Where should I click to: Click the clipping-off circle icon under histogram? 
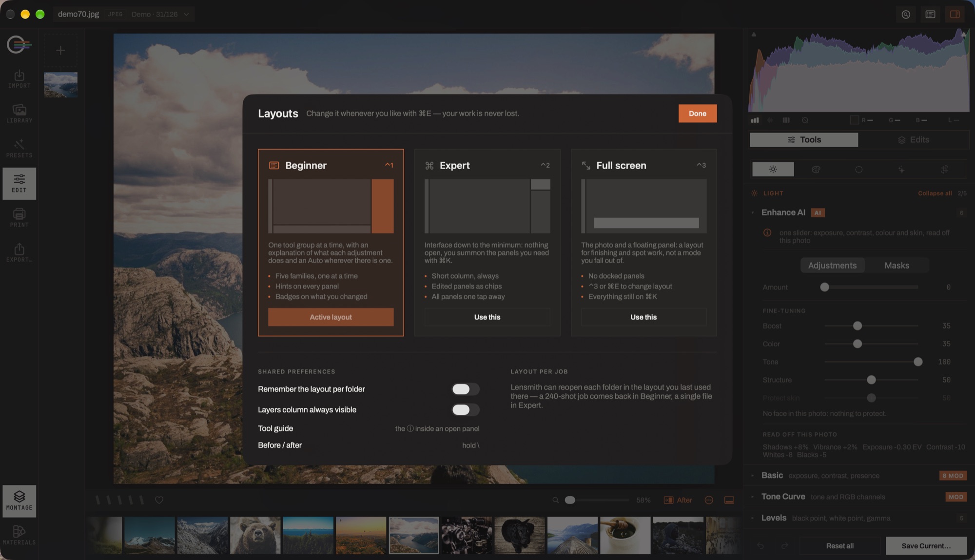[x=805, y=120]
